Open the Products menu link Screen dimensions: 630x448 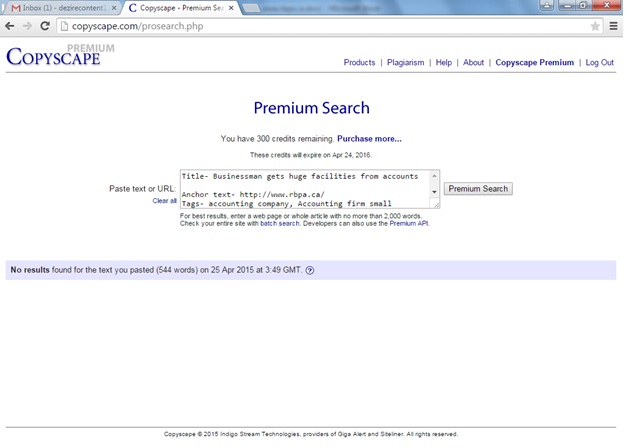359,63
